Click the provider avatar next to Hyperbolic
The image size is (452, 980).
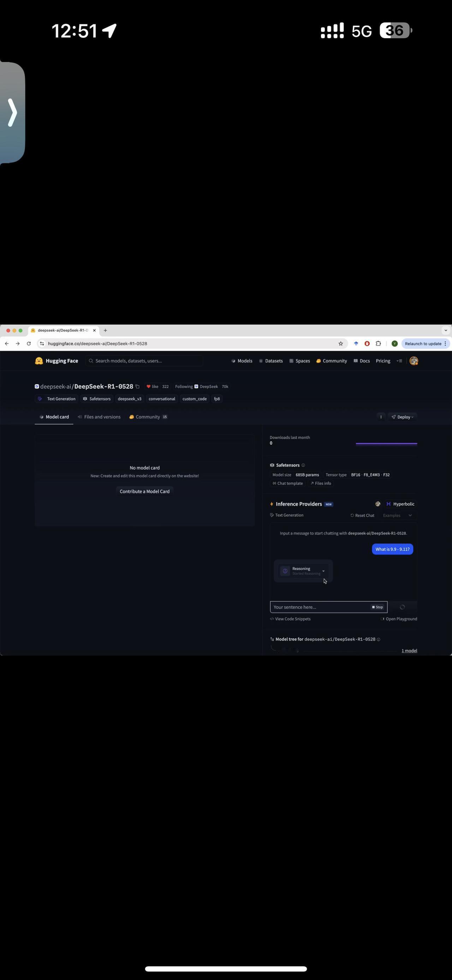[377, 504]
